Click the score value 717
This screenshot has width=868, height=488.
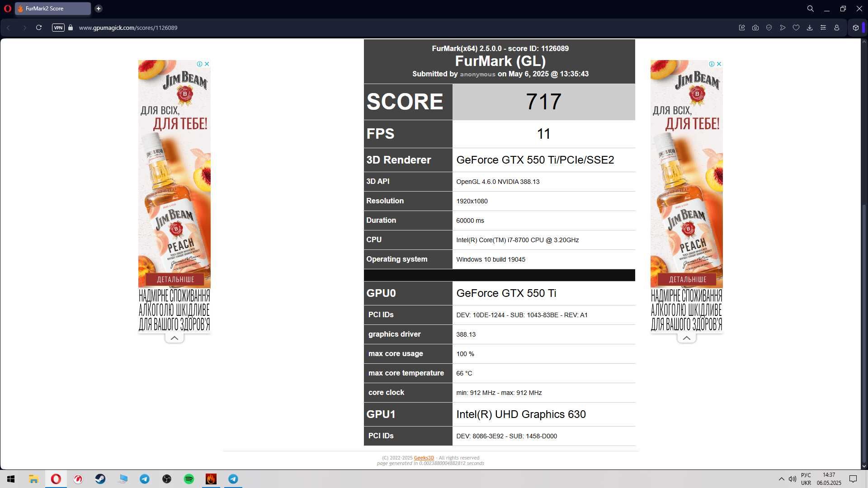click(543, 102)
